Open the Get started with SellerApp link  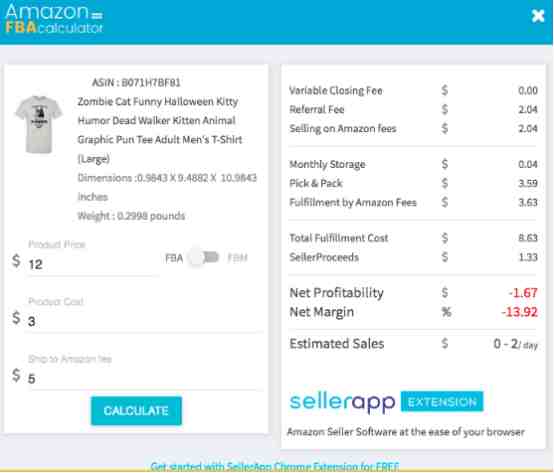coord(275,466)
